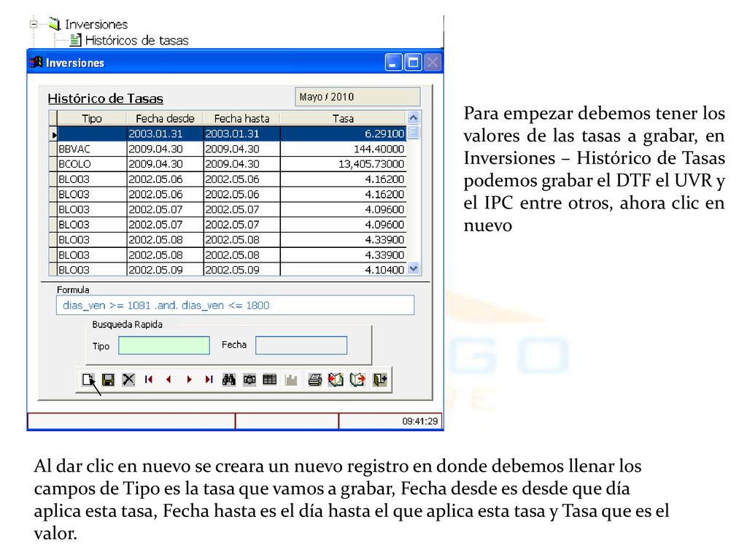Select the Históricos de tasas tree item

(136, 41)
